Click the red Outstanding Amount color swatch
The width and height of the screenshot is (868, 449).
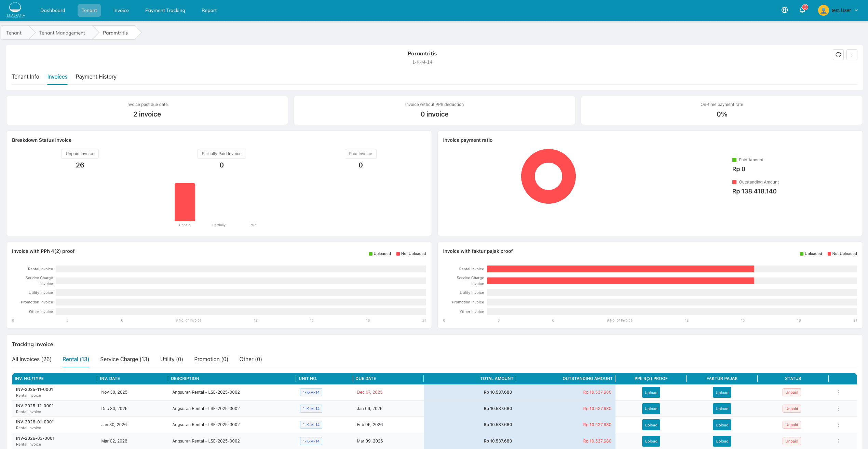(734, 182)
